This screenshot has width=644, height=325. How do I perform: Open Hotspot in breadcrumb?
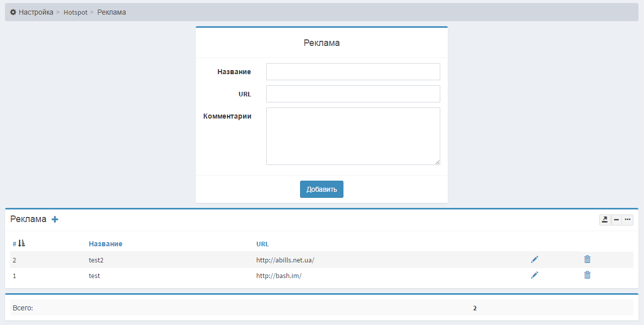point(75,12)
